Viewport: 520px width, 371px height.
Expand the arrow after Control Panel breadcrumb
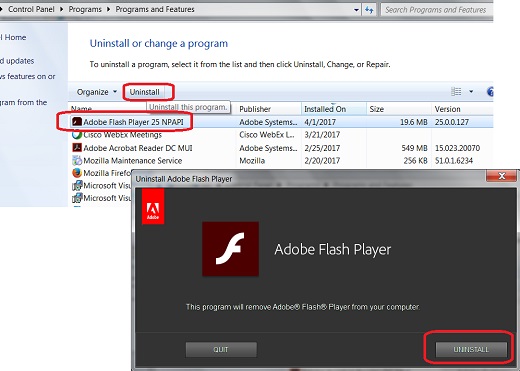point(62,9)
